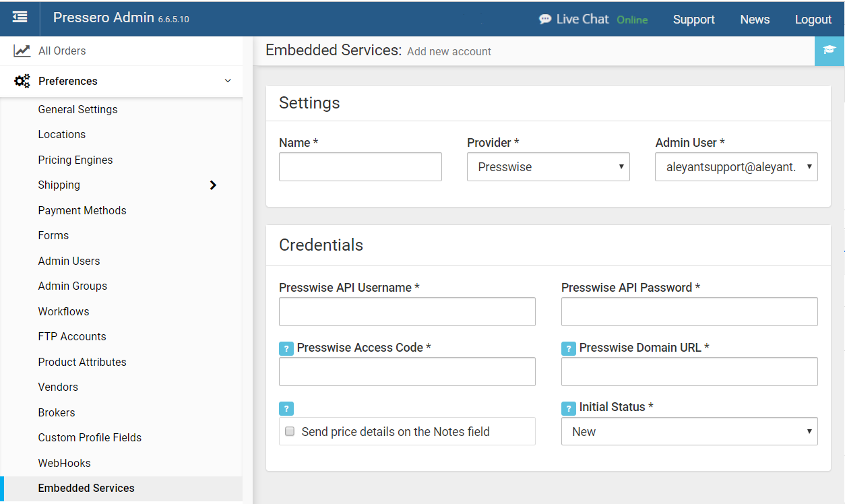The image size is (845, 504).
Task: Toggle the sidebar menu hamburger icon
Action: (20, 18)
